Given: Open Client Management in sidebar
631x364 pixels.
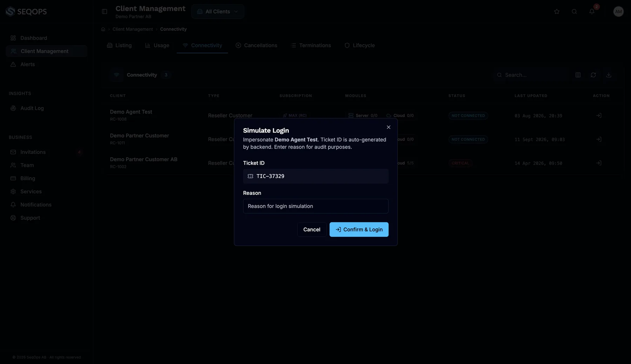Looking at the screenshot, I should [x=46, y=51].
